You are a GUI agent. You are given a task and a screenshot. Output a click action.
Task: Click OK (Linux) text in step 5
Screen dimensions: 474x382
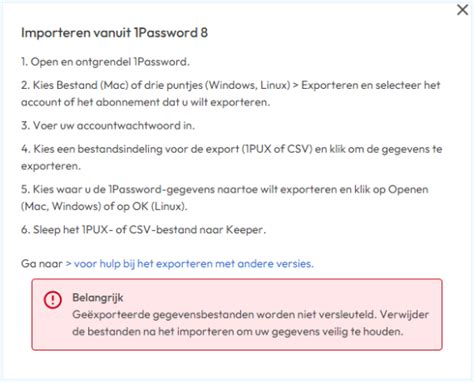(158, 206)
